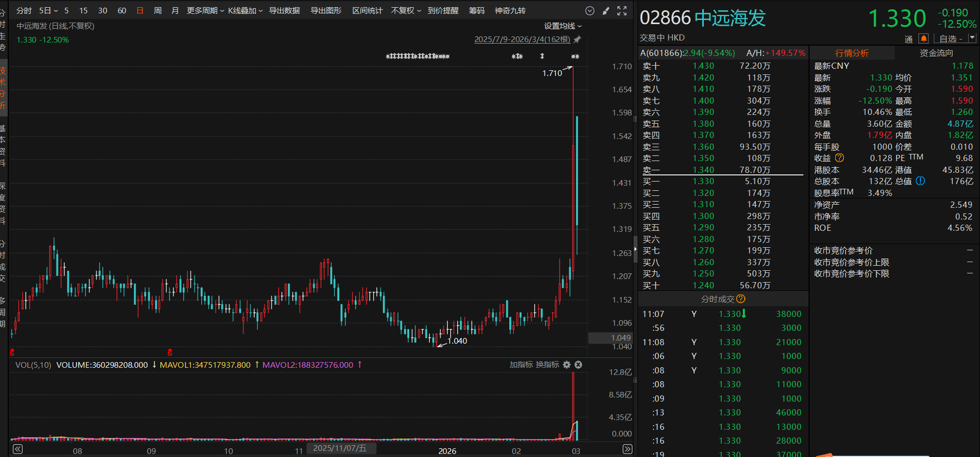
Task: Click the first red S marker on chart
Action: tap(12, 352)
